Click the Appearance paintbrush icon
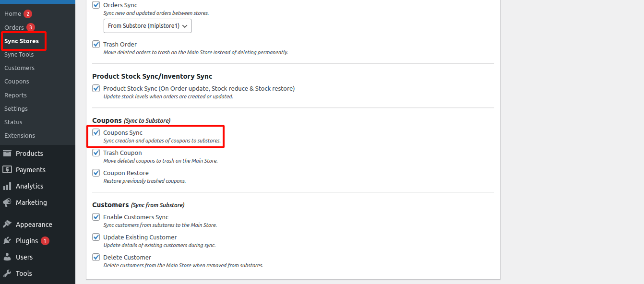The height and width of the screenshot is (284, 644). point(7,225)
